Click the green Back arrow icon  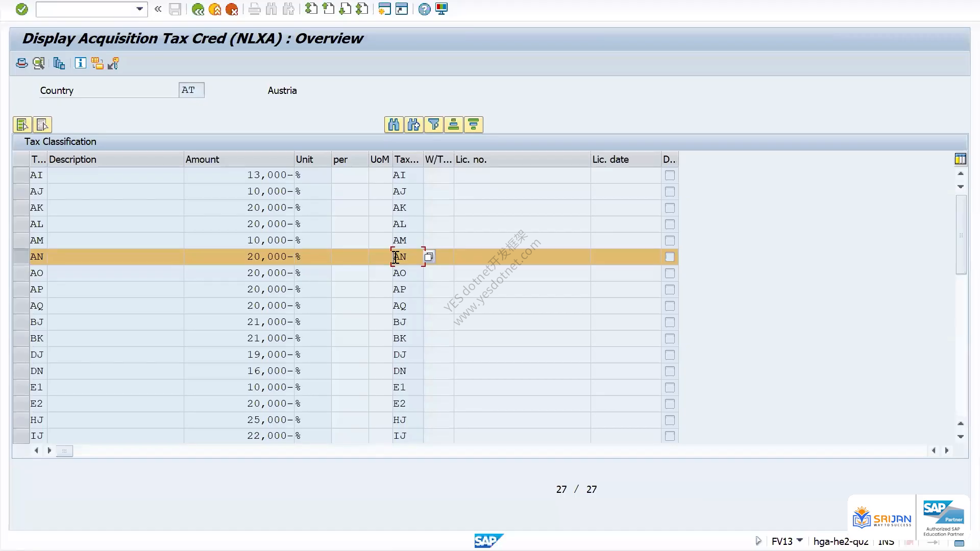pyautogui.click(x=198, y=9)
